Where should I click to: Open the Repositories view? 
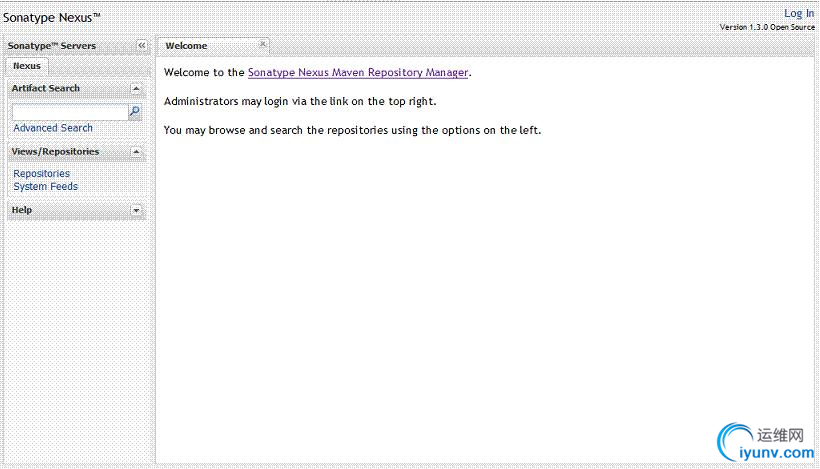click(41, 174)
